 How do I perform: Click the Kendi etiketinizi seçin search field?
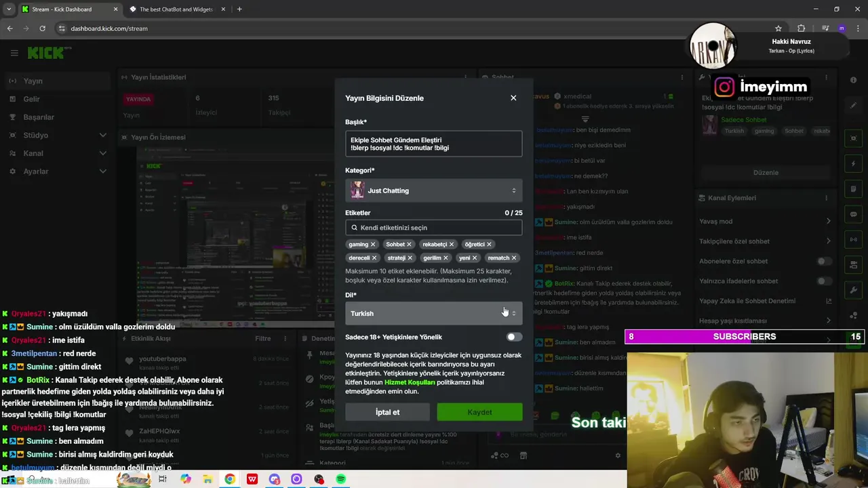434,228
